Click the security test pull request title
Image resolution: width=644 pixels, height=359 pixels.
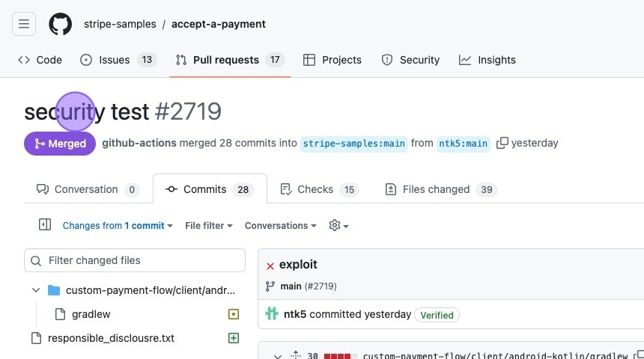coord(87,111)
